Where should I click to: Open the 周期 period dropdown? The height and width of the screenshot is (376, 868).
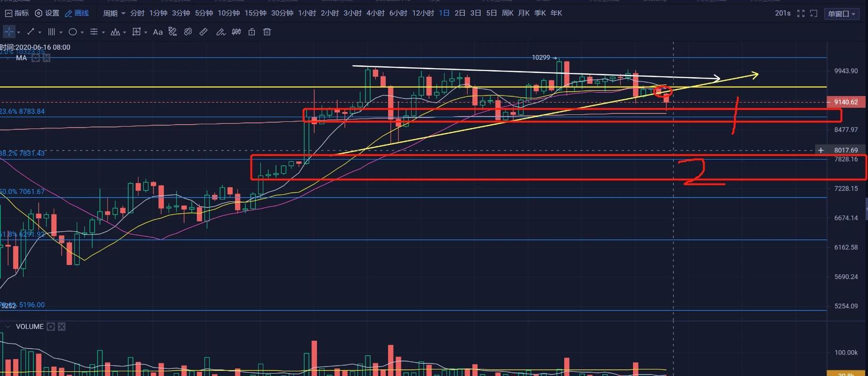point(114,13)
